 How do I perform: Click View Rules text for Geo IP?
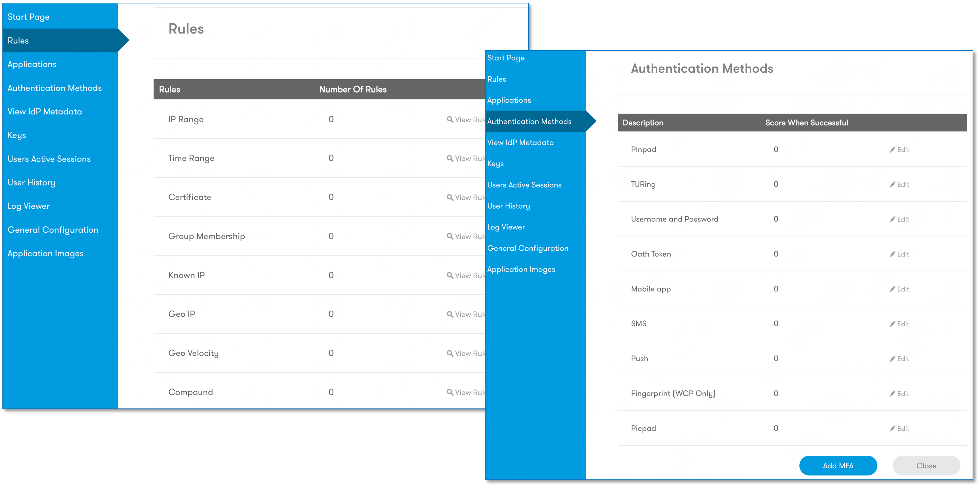point(470,314)
